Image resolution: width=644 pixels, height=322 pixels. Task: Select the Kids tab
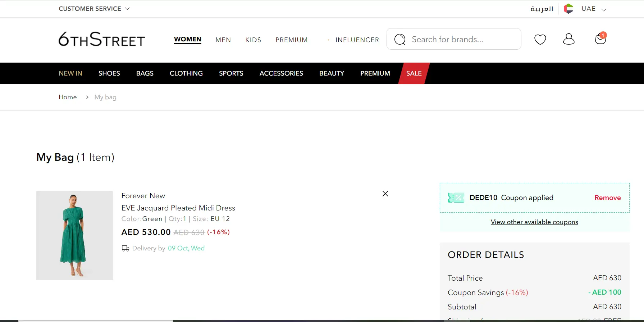253,40
